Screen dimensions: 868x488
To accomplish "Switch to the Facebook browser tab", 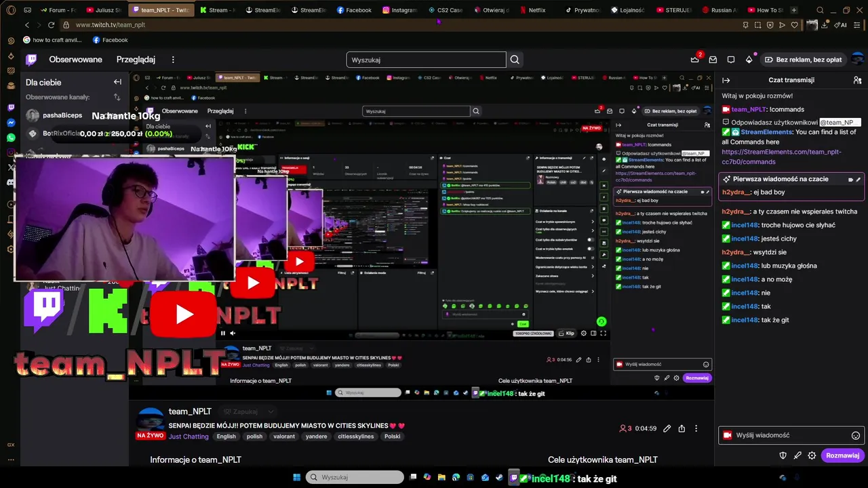I will pyautogui.click(x=355, y=10).
